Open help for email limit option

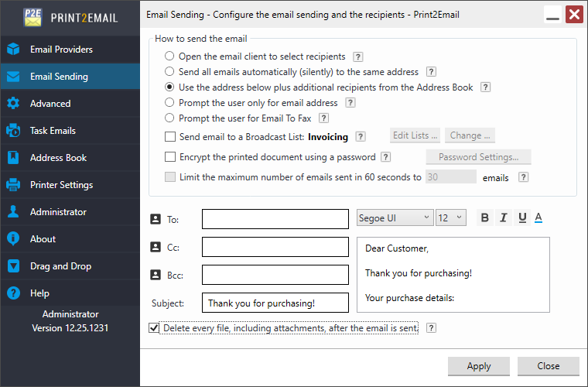(523, 177)
